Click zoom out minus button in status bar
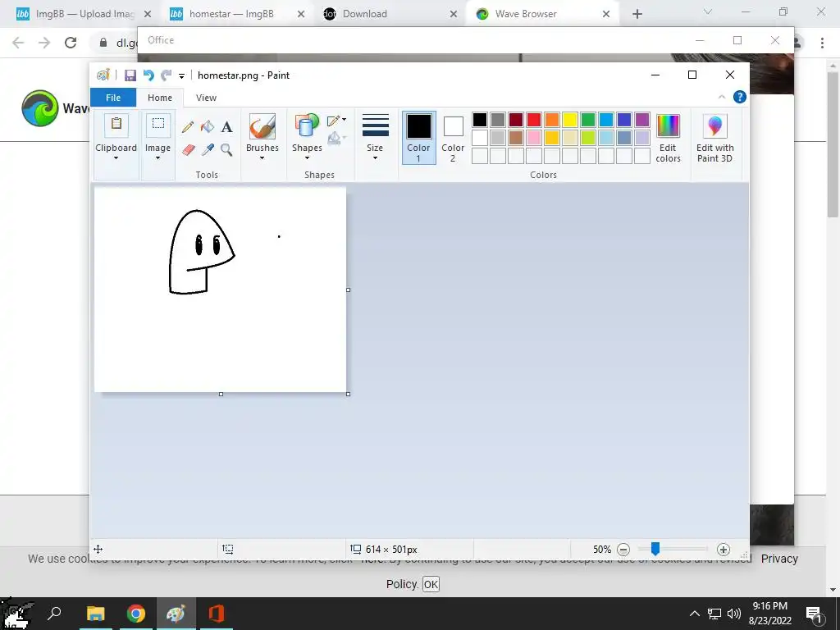 click(x=623, y=549)
